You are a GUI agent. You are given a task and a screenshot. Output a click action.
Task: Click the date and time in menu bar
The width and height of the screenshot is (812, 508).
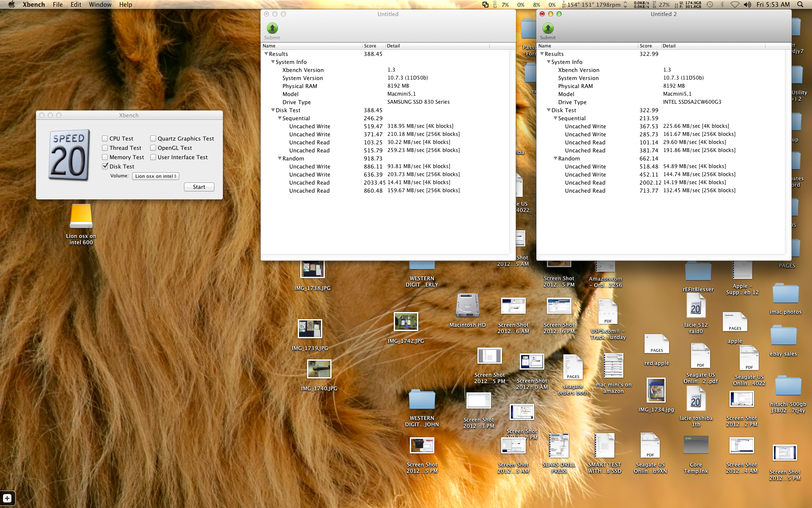(773, 5)
